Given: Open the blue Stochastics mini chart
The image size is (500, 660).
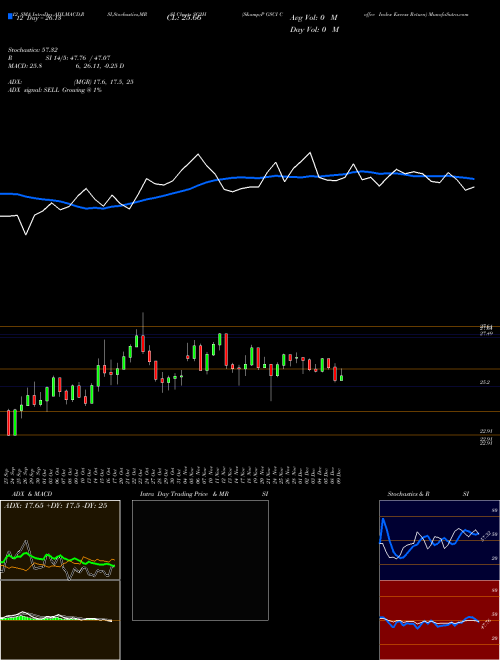Looking at the screenshot, I should [x=439, y=540].
